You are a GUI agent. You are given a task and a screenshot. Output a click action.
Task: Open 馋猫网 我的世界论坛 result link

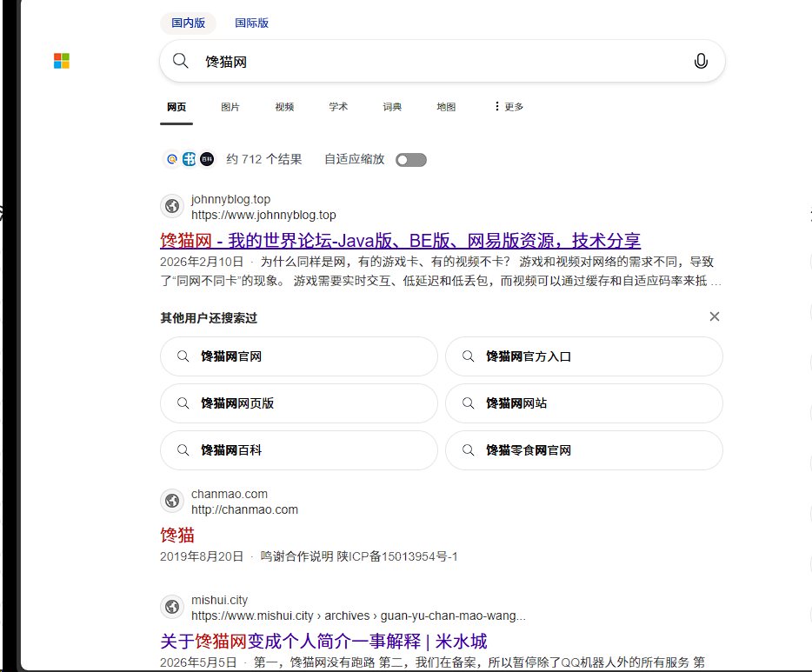tap(400, 241)
